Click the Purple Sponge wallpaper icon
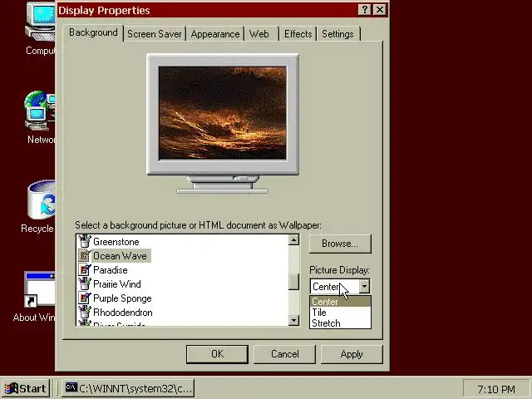Image resolution: width=532 pixels, height=399 pixels. coord(85,298)
